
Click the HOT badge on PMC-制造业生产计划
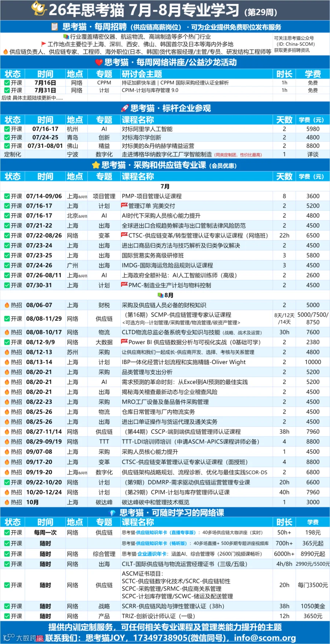(x=124, y=284)
